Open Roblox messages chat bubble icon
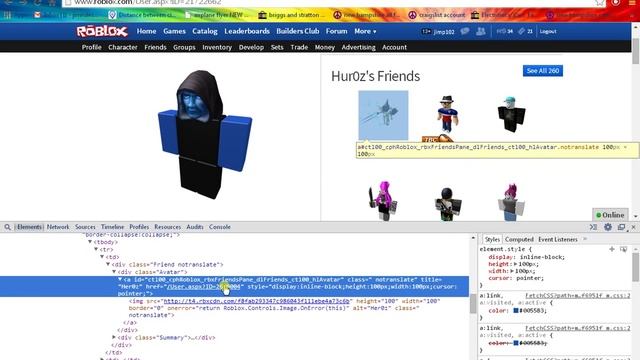Viewport: 640px width, 360px height. (x=465, y=31)
